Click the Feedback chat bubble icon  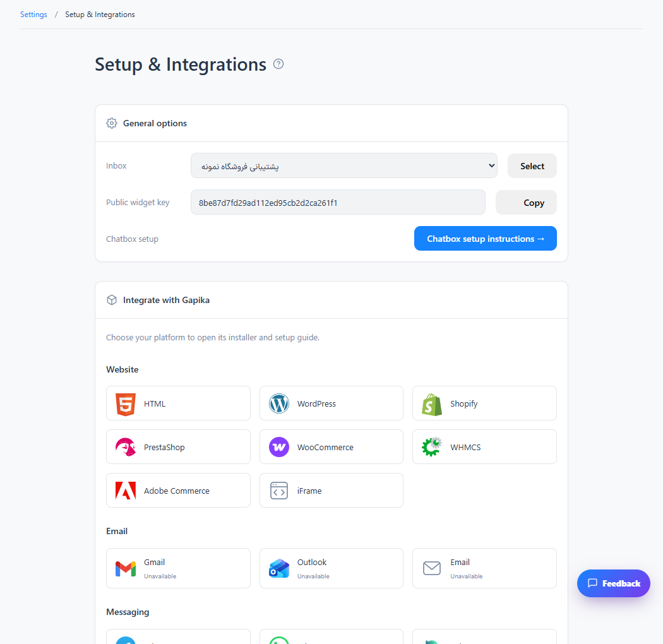[592, 583]
